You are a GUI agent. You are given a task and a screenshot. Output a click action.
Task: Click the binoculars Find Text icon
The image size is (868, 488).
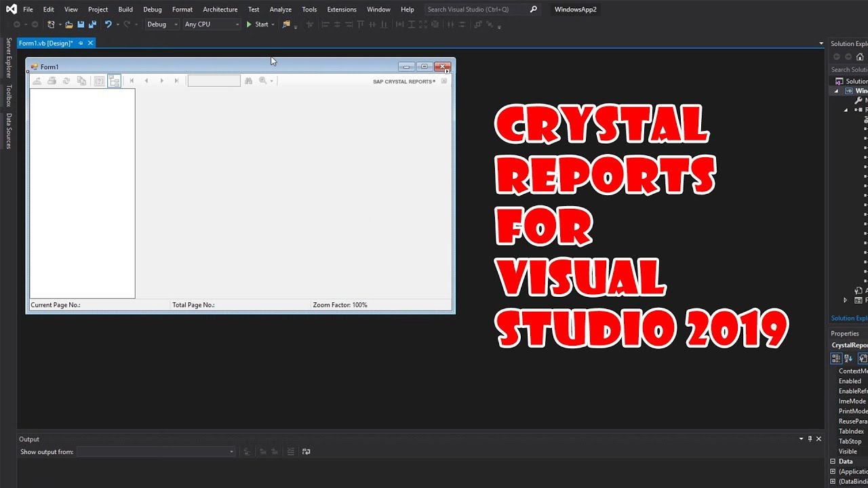pyautogui.click(x=248, y=81)
